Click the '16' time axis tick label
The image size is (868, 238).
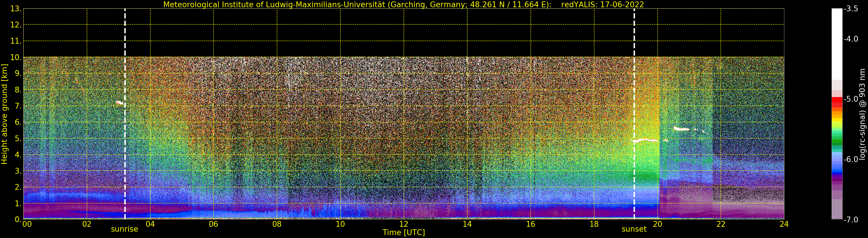pyautogui.click(x=530, y=224)
